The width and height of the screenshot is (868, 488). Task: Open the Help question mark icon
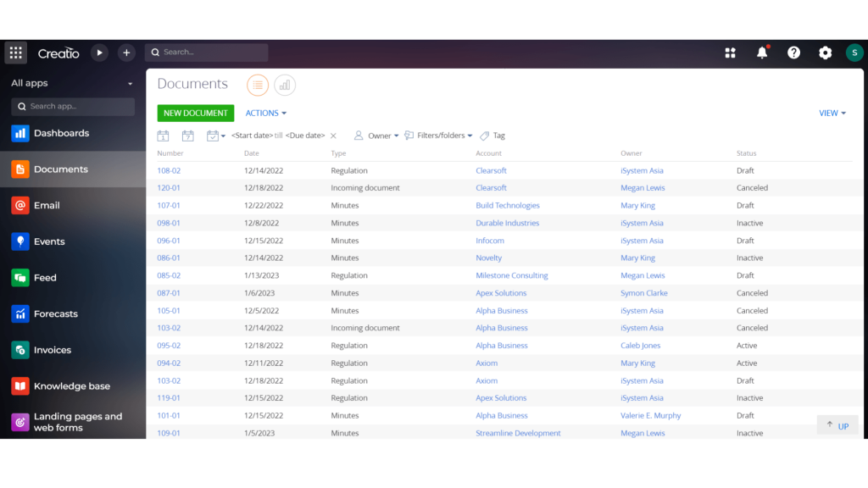click(x=793, y=52)
